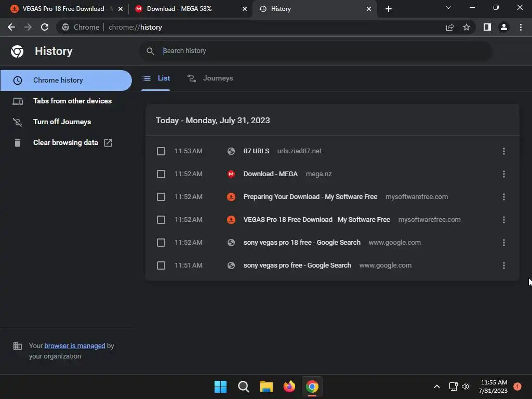This screenshot has height=399, width=532.
Task: Open the new tab plus button
Action: click(389, 9)
